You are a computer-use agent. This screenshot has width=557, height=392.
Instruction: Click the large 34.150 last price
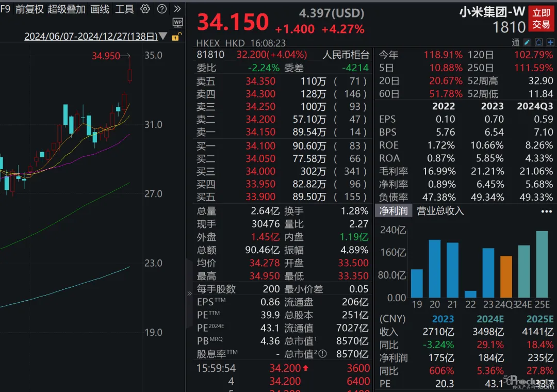coord(233,22)
